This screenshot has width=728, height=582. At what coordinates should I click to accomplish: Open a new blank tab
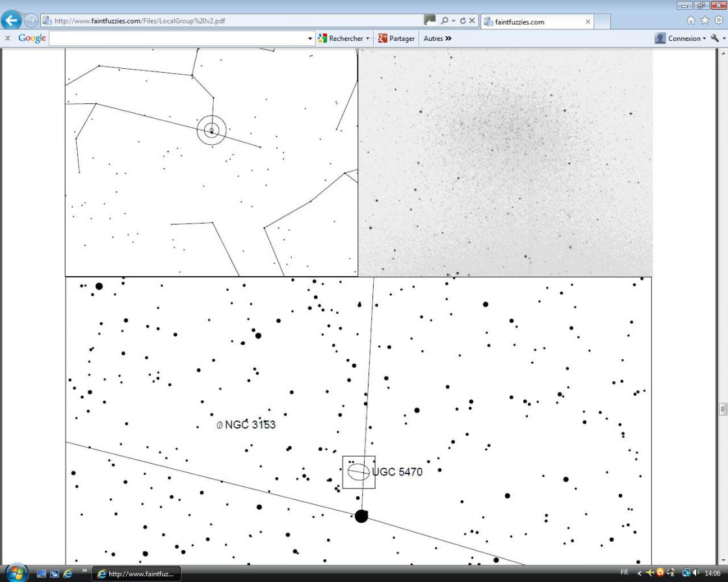coord(602,21)
